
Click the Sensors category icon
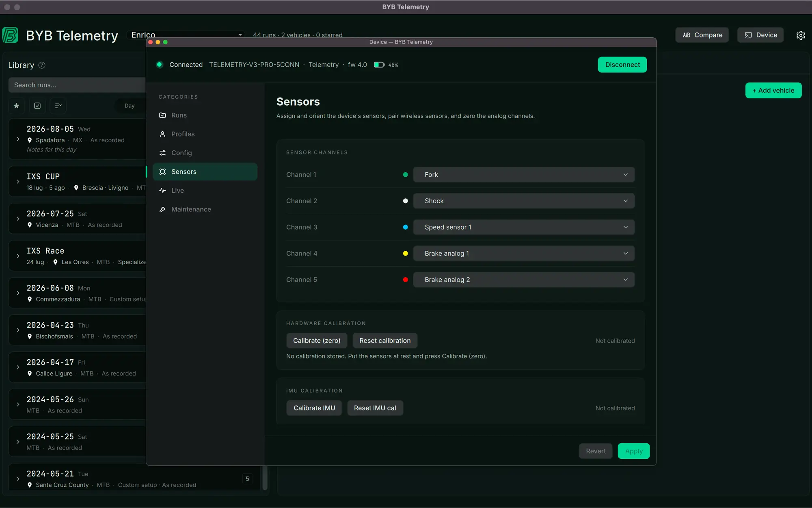click(x=162, y=172)
